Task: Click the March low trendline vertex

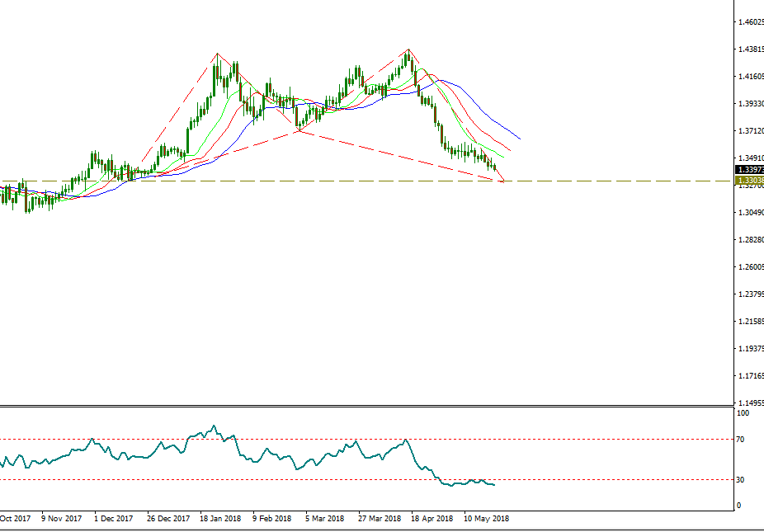Action: click(299, 131)
